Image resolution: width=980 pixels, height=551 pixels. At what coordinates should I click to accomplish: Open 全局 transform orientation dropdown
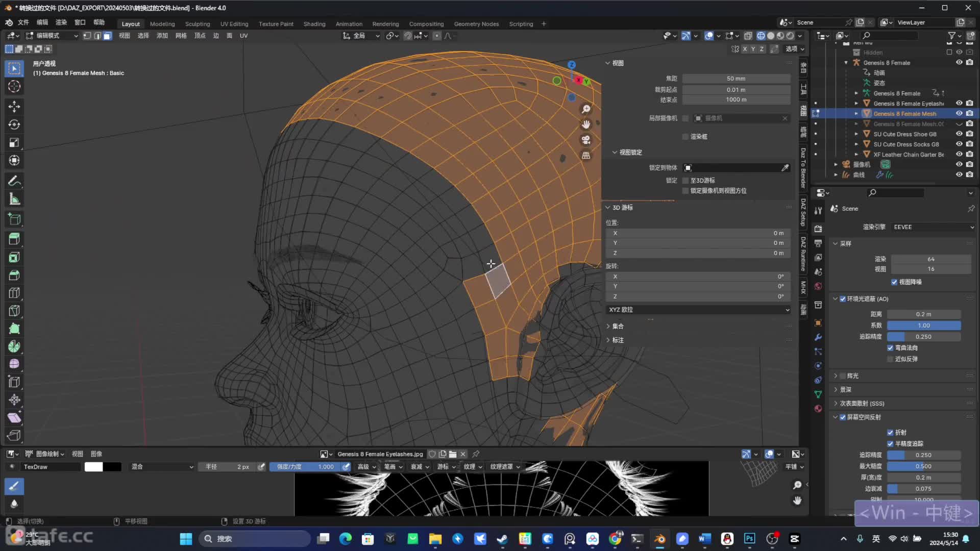coord(360,36)
